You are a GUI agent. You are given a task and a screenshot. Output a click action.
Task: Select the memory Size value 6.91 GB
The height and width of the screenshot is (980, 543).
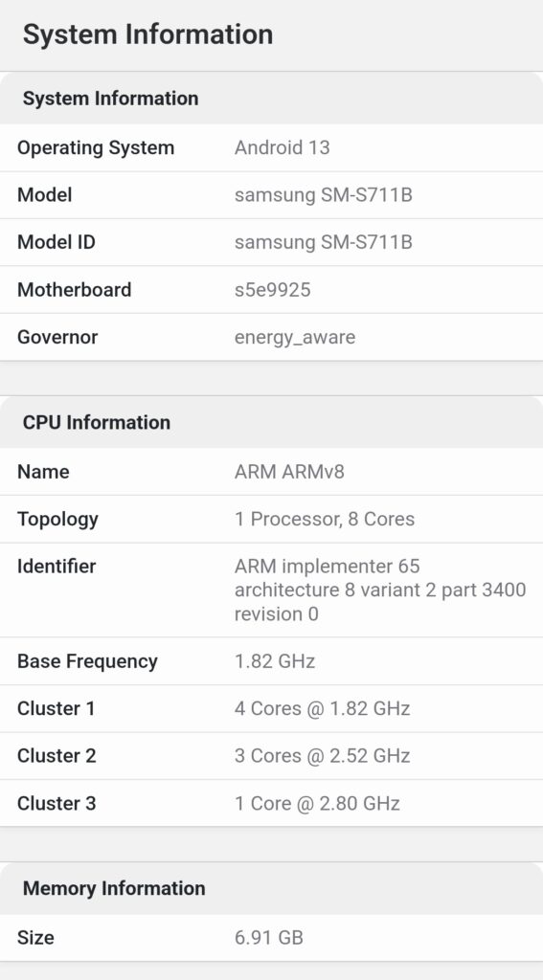coord(269,938)
